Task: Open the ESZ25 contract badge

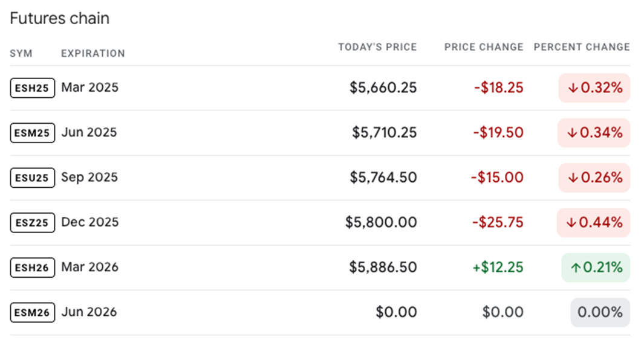Action: click(33, 222)
